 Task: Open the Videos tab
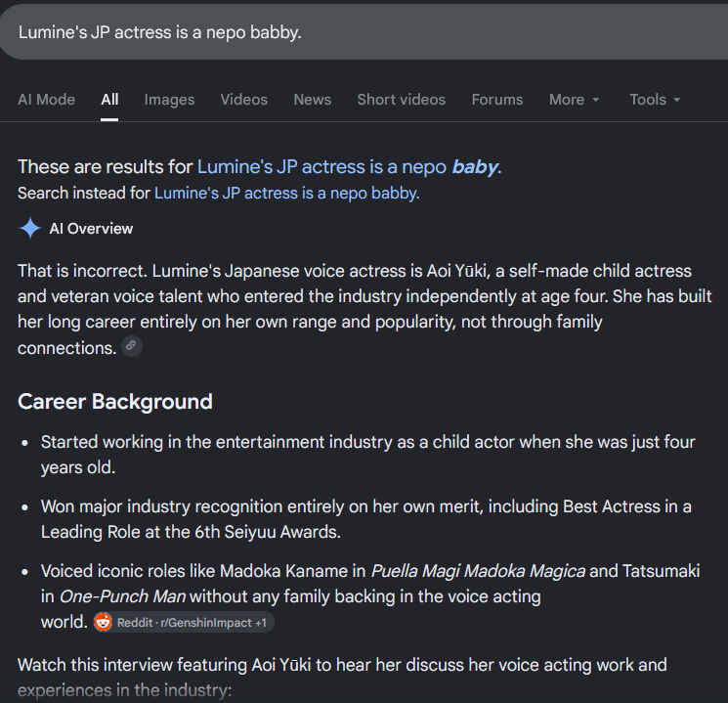coord(243,100)
